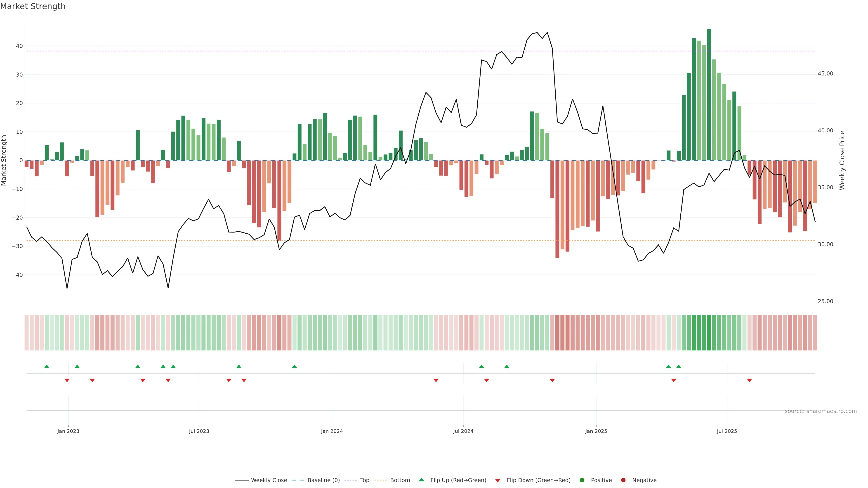Click the green Flip Up legend triangle
This screenshot has width=868, height=488.
(x=421, y=480)
